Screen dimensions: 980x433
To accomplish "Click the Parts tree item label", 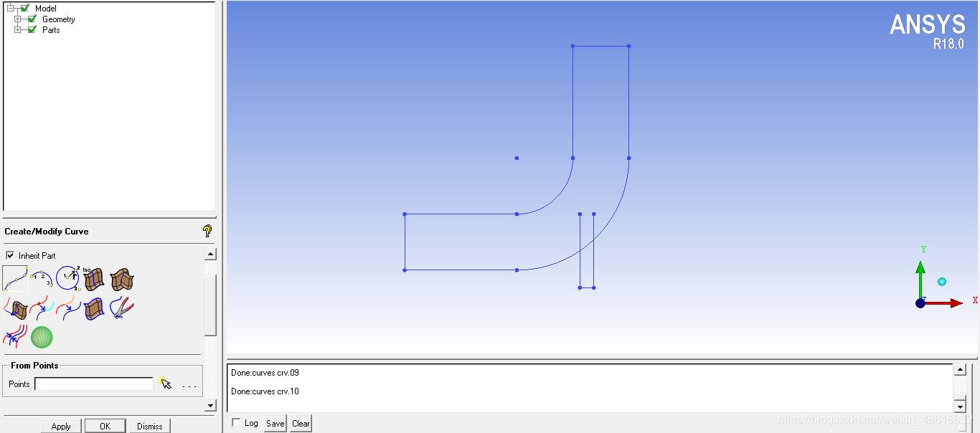I will click(51, 30).
